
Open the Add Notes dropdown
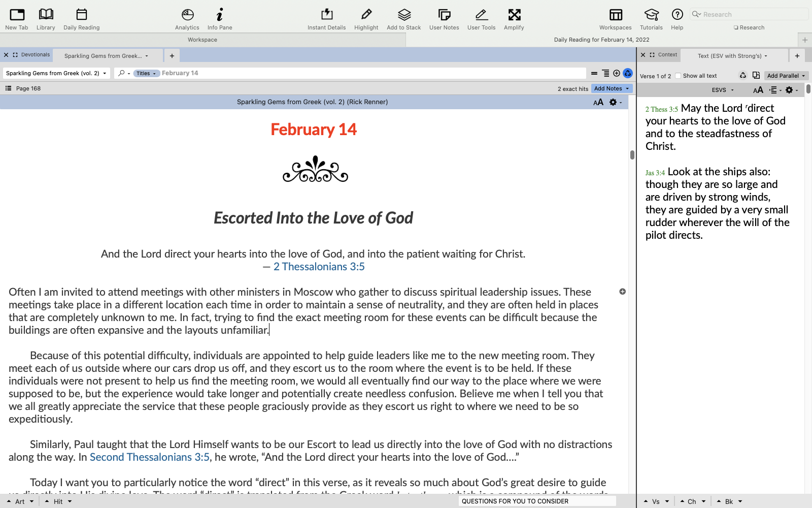pos(612,88)
